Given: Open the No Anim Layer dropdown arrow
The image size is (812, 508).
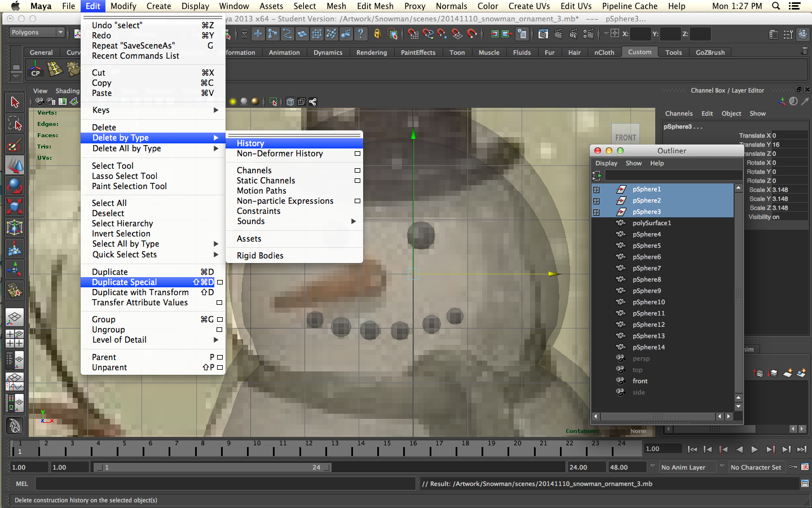Looking at the screenshot, I should click(x=652, y=466).
